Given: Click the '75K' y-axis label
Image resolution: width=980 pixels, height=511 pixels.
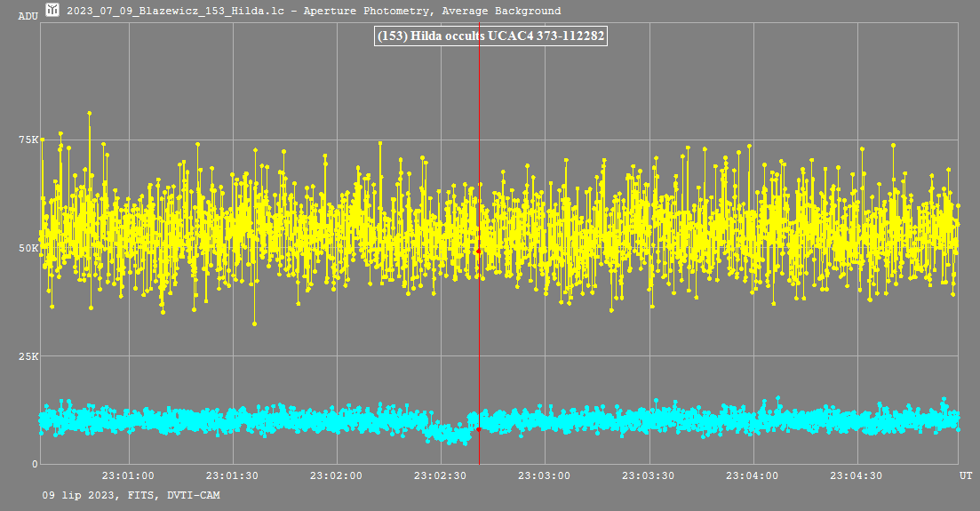Looking at the screenshot, I should point(28,140).
